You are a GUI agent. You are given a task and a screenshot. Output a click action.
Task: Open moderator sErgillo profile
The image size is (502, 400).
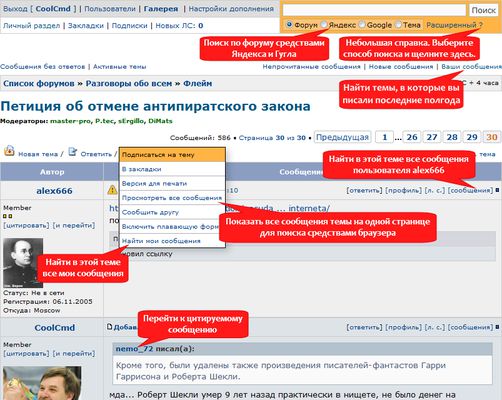[x=131, y=121]
